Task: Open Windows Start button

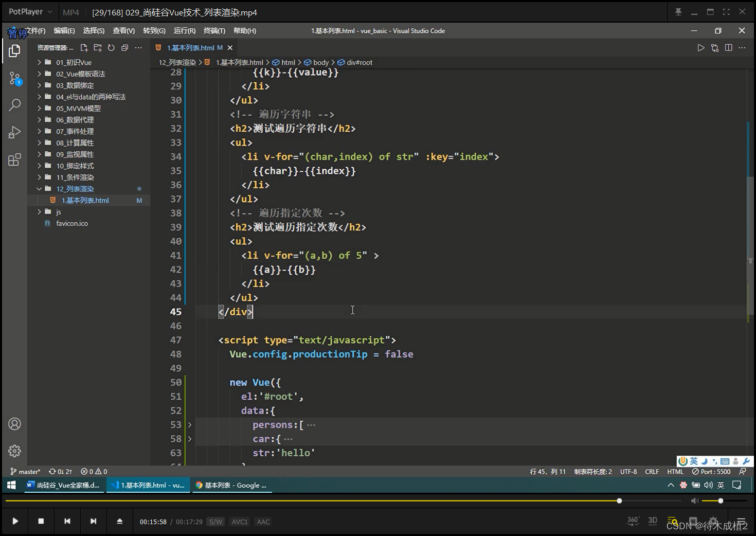Action: [x=11, y=485]
